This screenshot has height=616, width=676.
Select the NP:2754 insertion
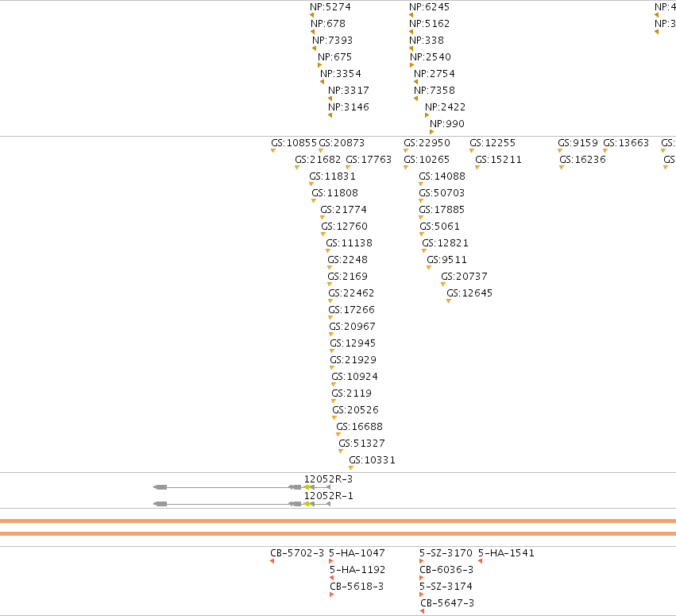[435, 74]
